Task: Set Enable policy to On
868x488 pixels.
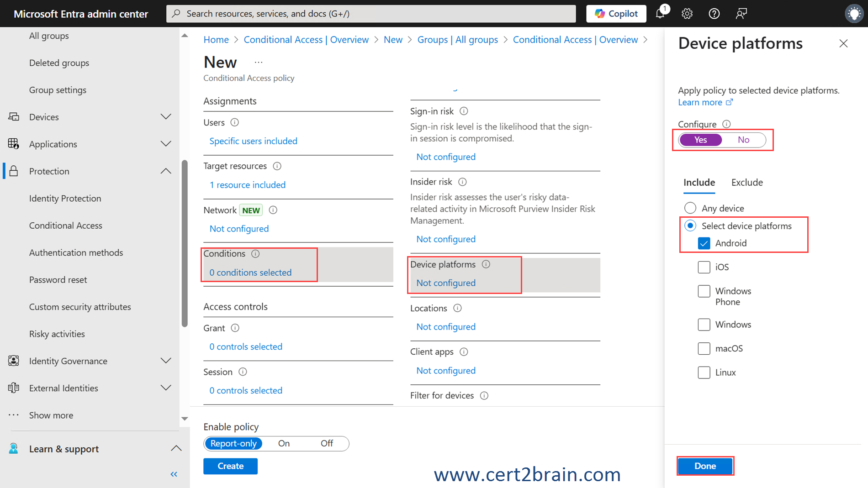Action: [x=284, y=443]
